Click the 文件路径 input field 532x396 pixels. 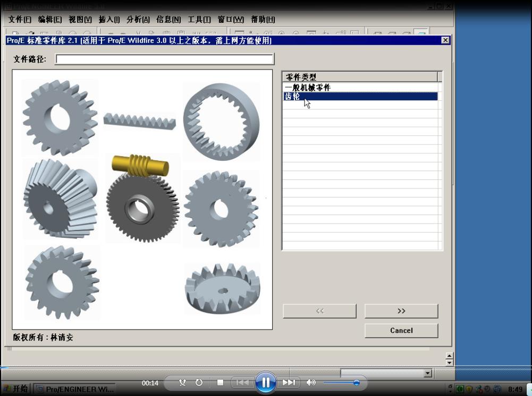pos(165,59)
